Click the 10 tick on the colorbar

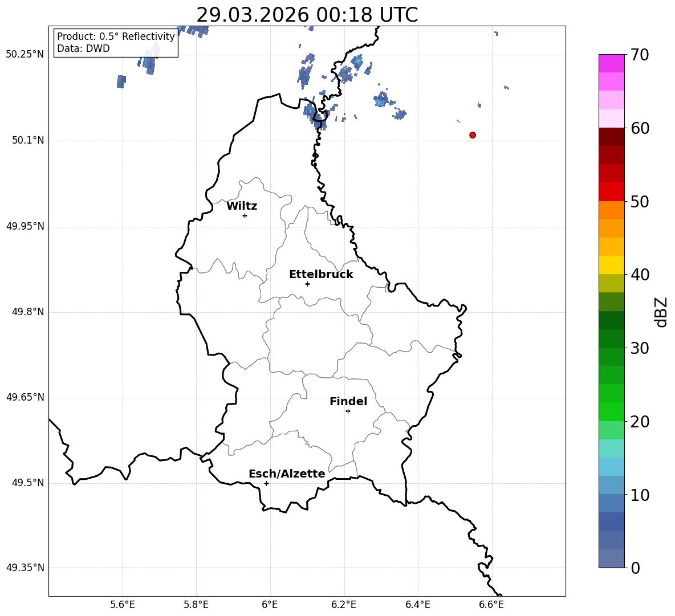pos(640,495)
